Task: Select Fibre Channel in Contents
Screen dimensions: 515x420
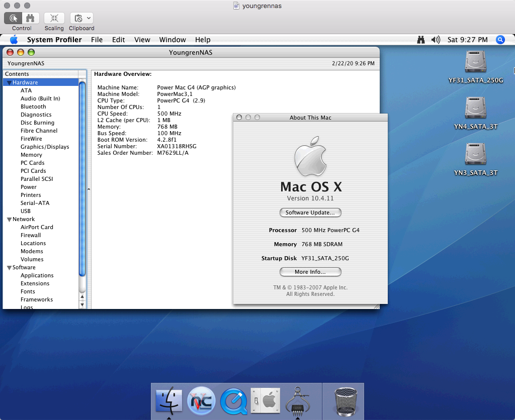Action: click(x=39, y=131)
